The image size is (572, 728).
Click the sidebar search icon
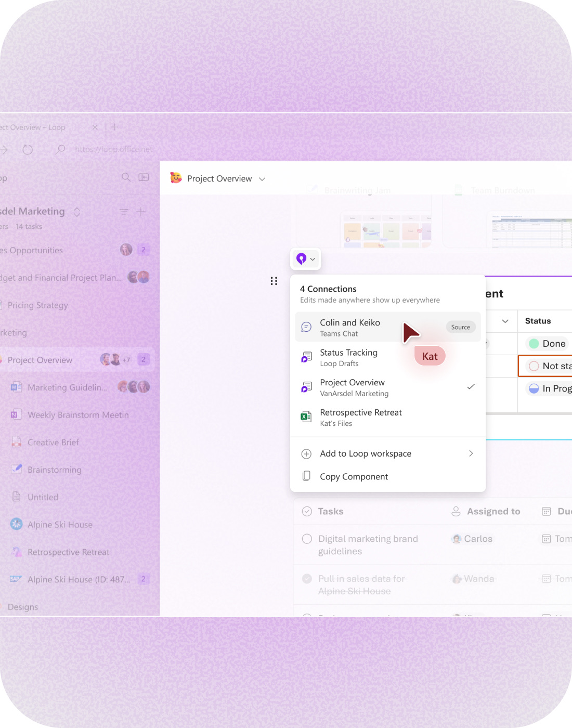pos(126,177)
